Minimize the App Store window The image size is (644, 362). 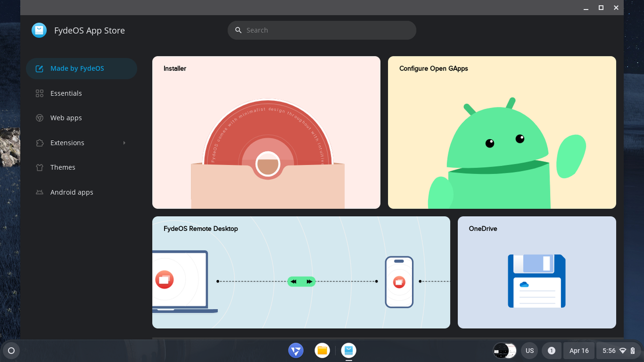(586, 8)
